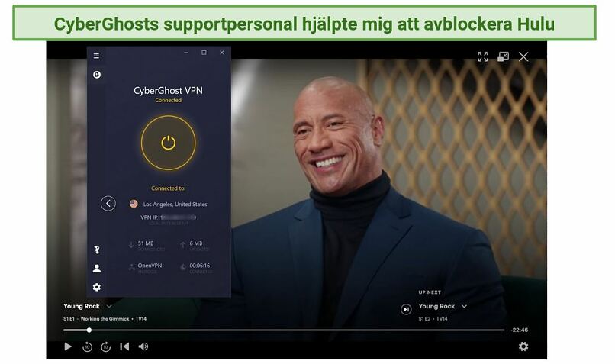The width and height of the screenshot is (615, 364).
Task: Skip forward 10 seconds
Action: coord(105,346)
